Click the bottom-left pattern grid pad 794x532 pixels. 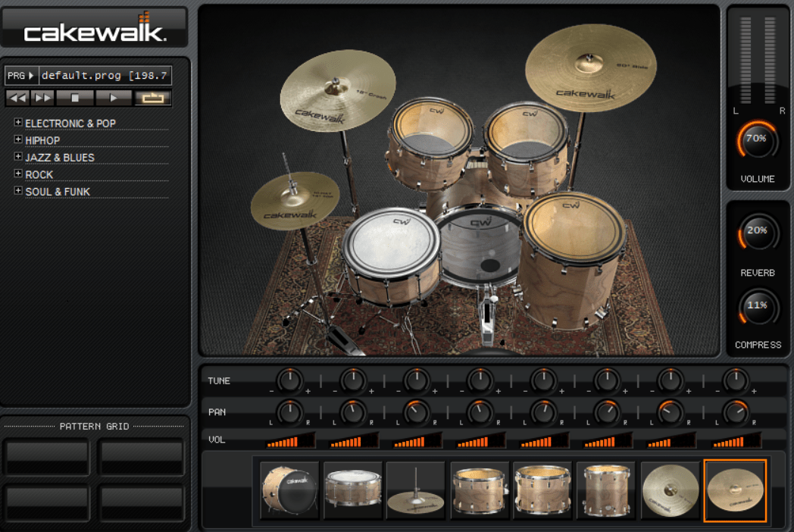click(46, 503)
